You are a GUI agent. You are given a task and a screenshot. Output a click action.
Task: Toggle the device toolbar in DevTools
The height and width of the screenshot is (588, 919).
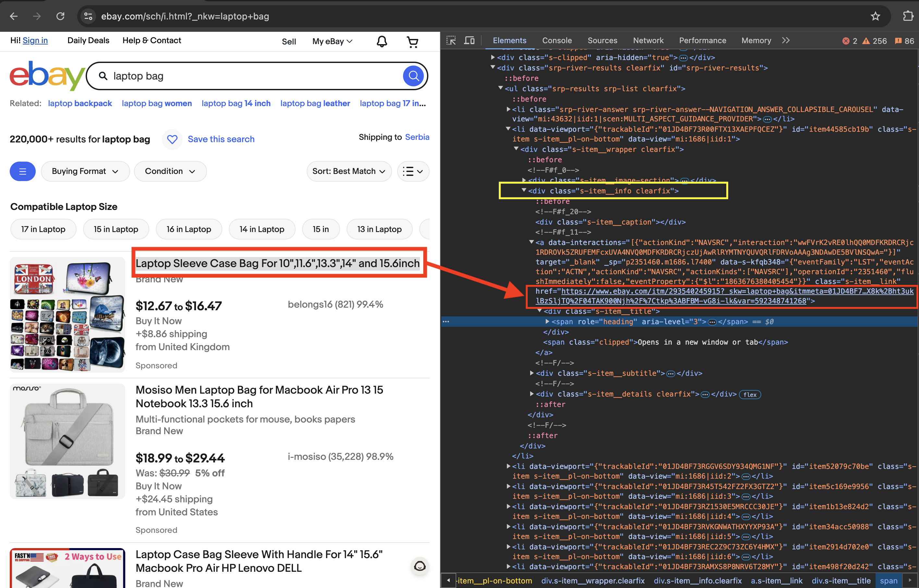point(469,40)
